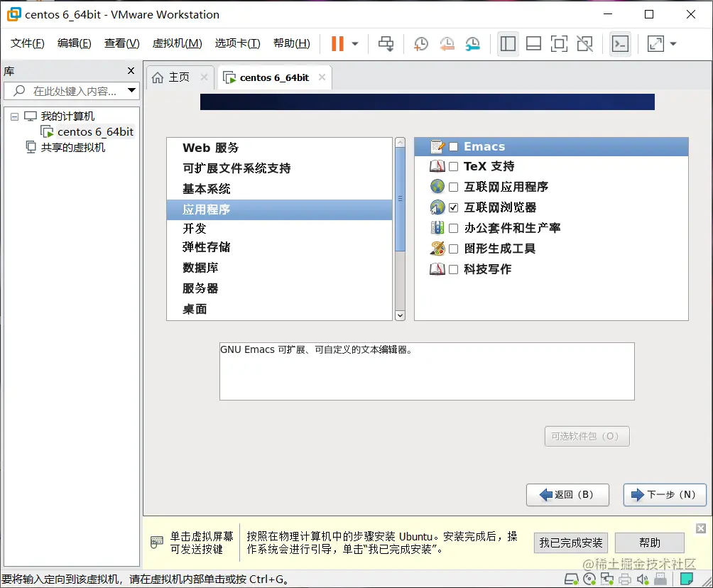Select the 桌面 category
The image size is (713, 588).
[279, 309]
